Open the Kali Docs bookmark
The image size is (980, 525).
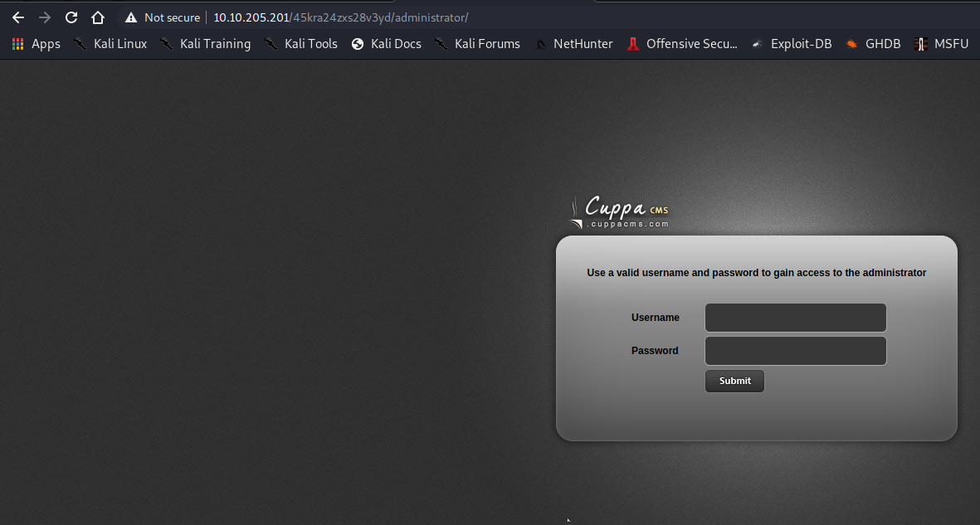[386, 44]
